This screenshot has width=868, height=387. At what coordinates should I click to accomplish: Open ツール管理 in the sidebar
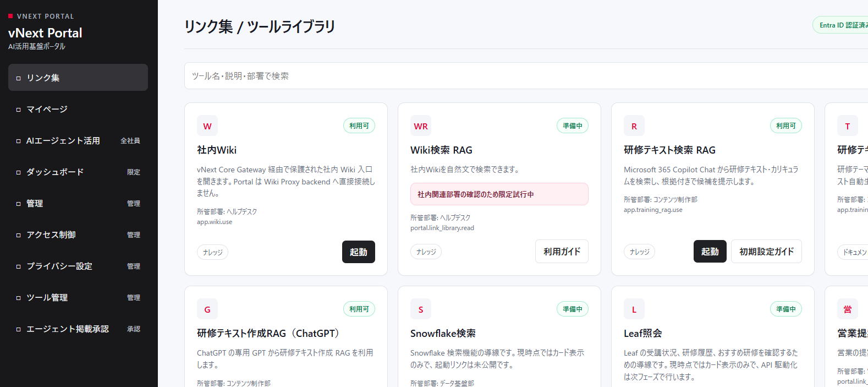coord(78,297)
